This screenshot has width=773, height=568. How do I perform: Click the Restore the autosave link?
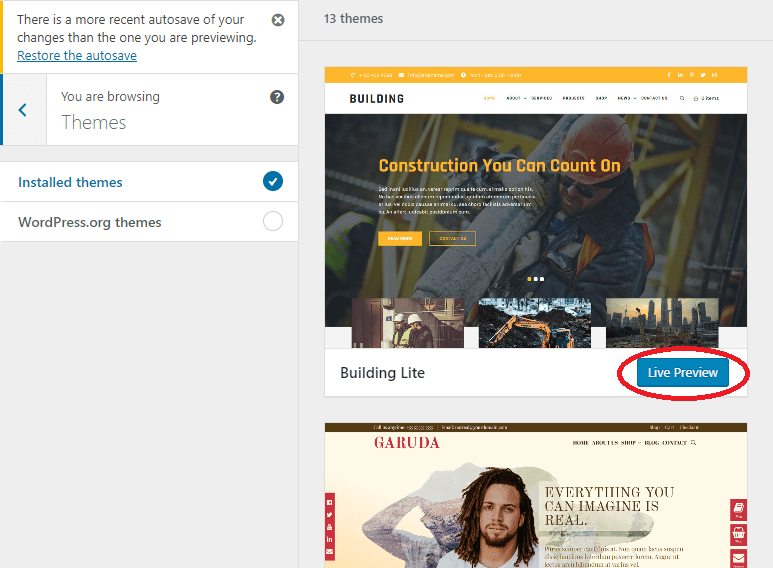(x=77, y=56)
